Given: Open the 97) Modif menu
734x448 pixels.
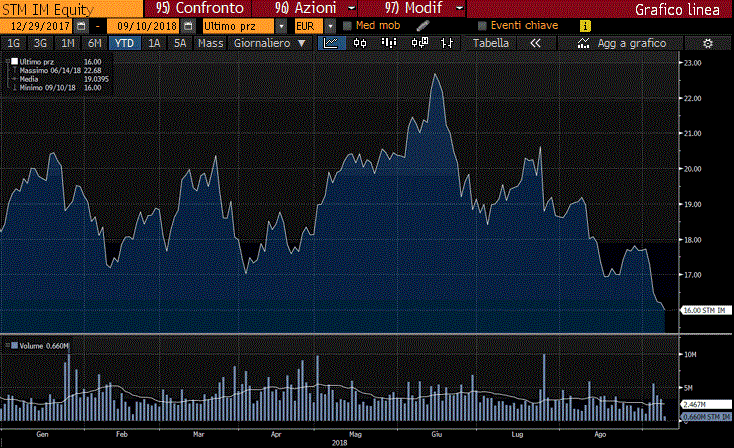Looking at the screenshot, I should click(412, 8).
